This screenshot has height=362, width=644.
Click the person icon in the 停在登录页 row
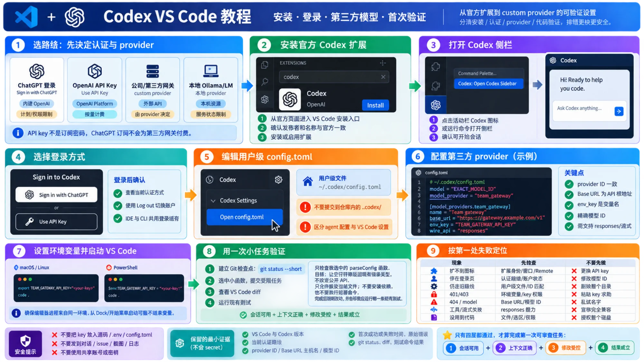tap(434, 279)
